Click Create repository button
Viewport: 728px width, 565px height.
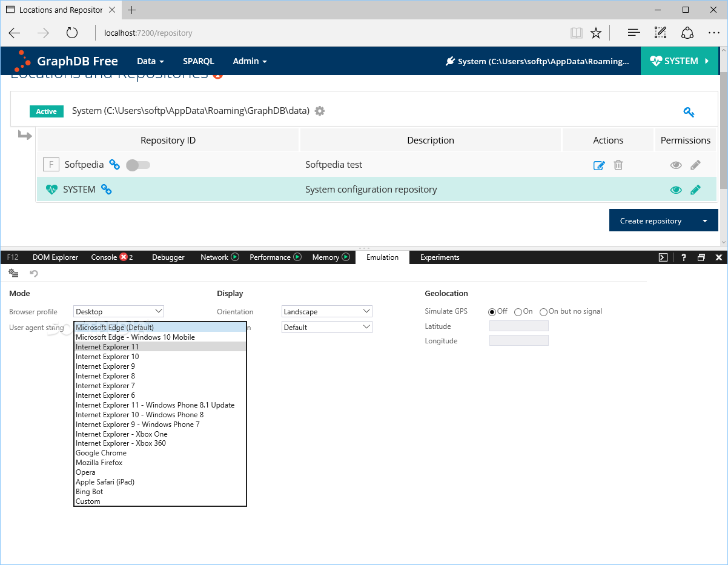650,220
